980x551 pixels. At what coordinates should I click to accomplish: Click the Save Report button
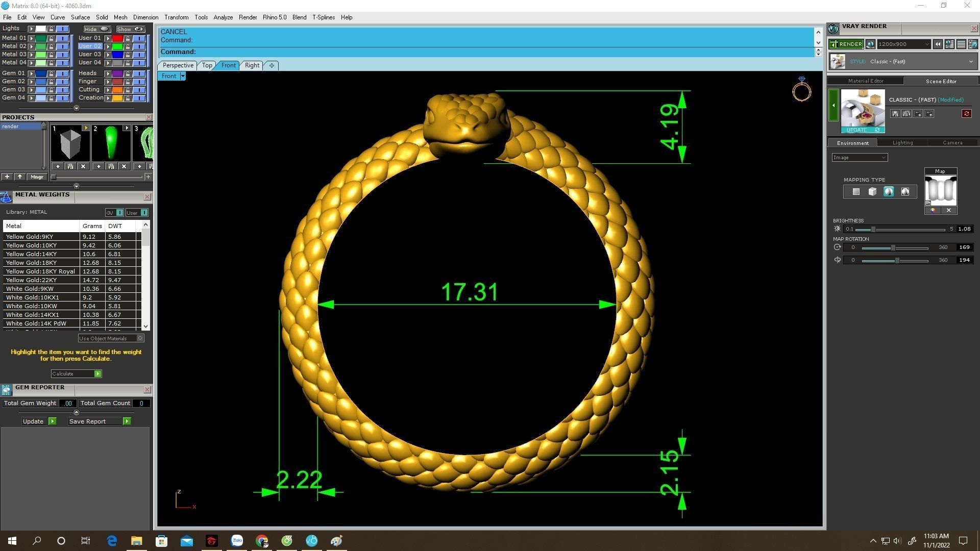point(99,421)
